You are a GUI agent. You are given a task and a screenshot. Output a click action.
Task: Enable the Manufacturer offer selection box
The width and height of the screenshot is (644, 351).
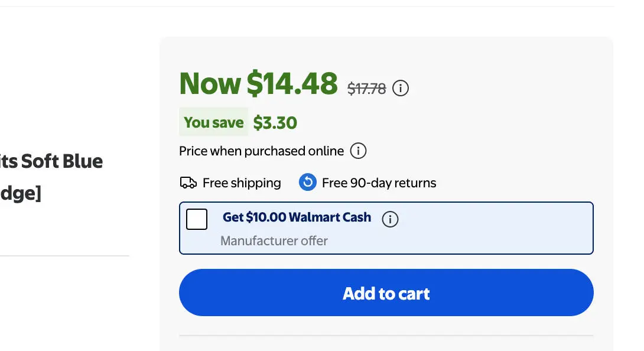pos(197,219)
